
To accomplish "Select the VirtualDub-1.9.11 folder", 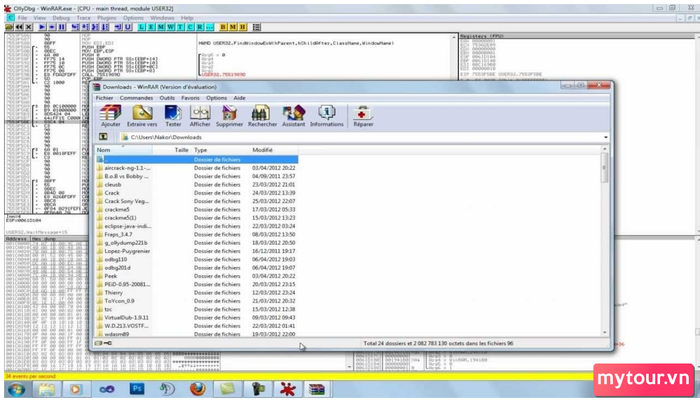I will point(196,318).
